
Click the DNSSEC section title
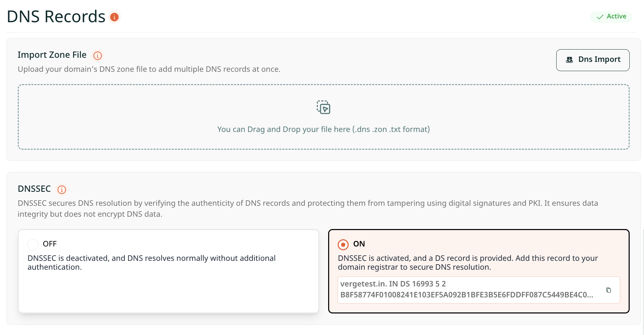(34, 189)
